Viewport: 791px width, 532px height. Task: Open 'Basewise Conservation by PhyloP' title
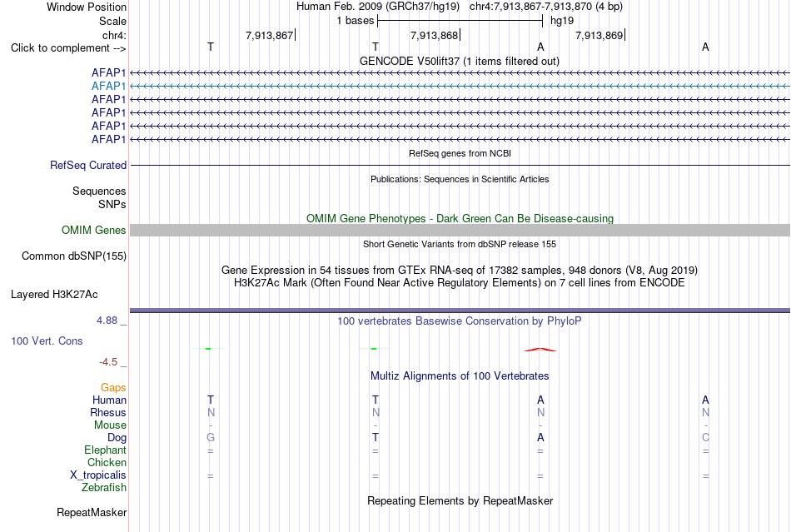pos(460,321)
